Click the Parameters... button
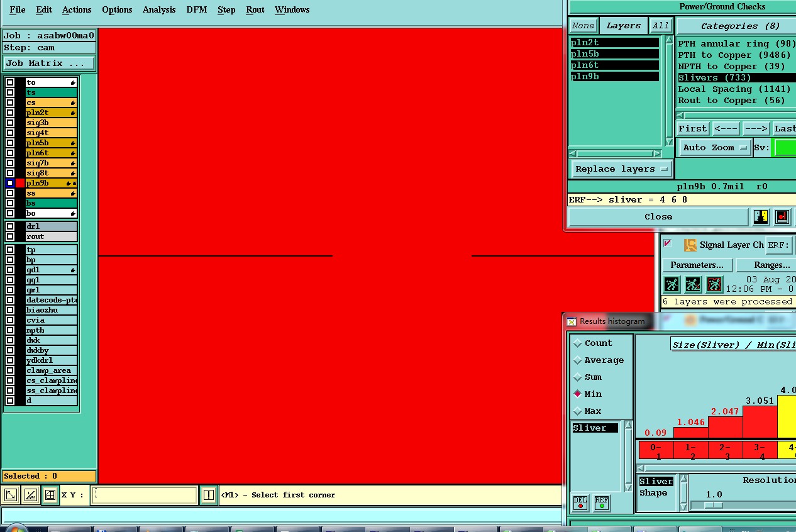796x532 pixels. (x=697, y=265)
